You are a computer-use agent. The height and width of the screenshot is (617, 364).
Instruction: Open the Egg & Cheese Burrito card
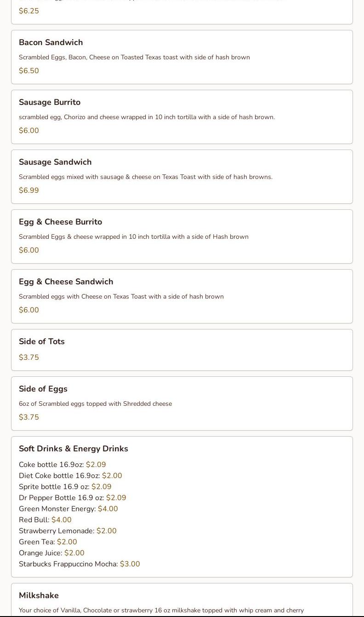tap(182, 236)
